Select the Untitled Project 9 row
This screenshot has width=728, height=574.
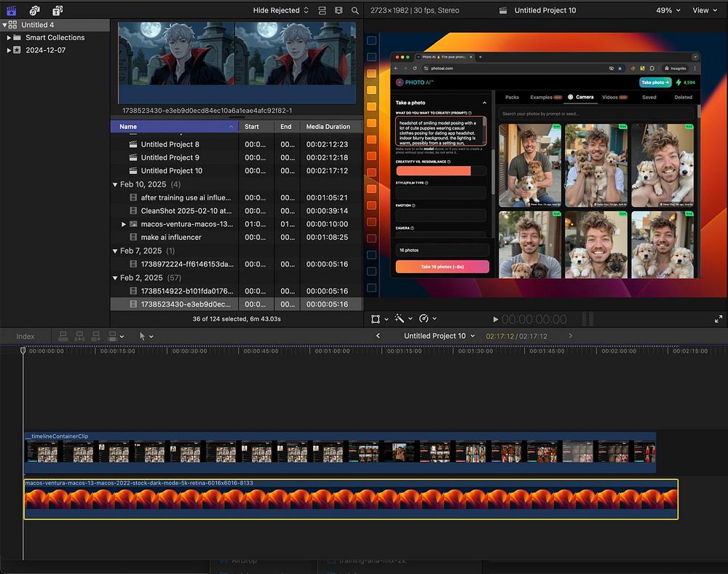coord(170,157)
